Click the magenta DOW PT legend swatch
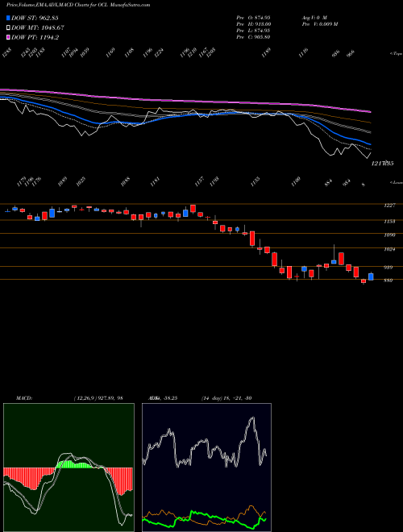403x532 pixels. pos(9,37)
